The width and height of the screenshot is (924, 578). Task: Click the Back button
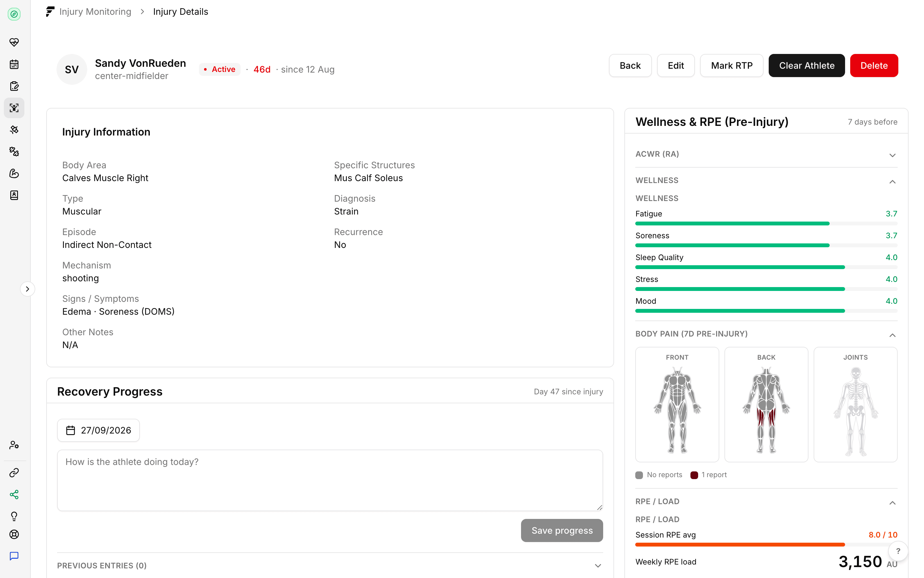tap(630, 66)
